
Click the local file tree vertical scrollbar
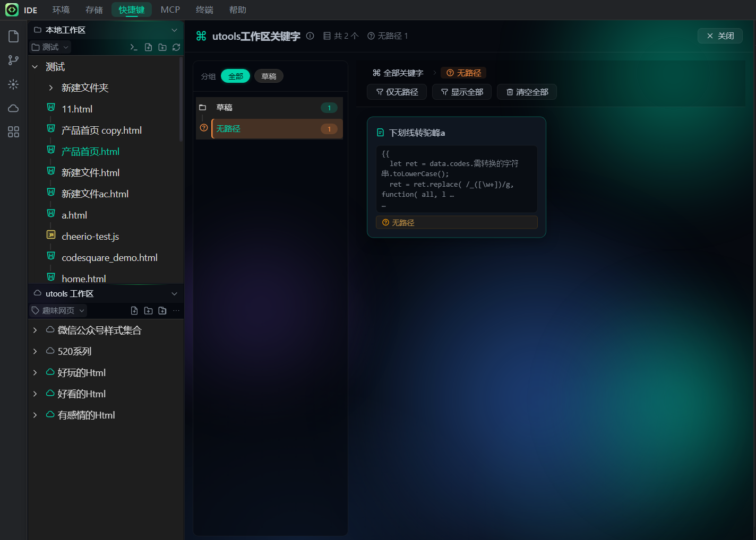[181, 99]
